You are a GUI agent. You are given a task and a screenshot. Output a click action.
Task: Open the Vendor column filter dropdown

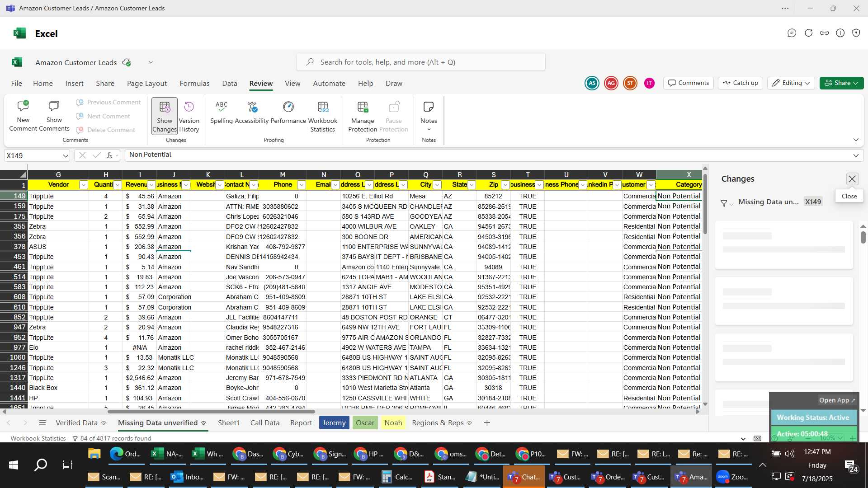83,185
